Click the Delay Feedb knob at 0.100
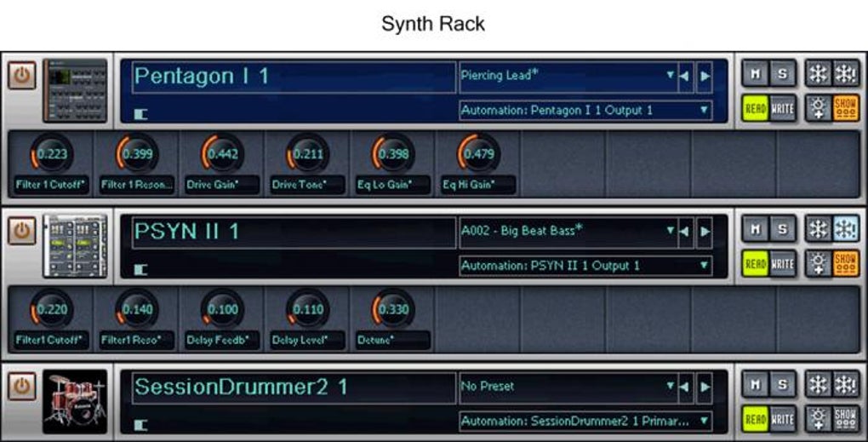Image resolution: width=868 pixels, height=442 pixels. [x=222, y=310]
